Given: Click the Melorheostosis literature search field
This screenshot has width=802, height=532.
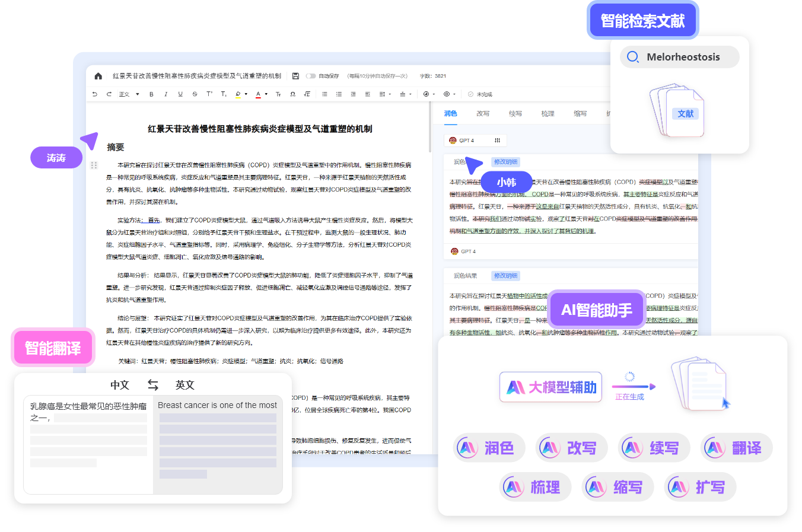Looking at the screenshot, I should point(683,57).
